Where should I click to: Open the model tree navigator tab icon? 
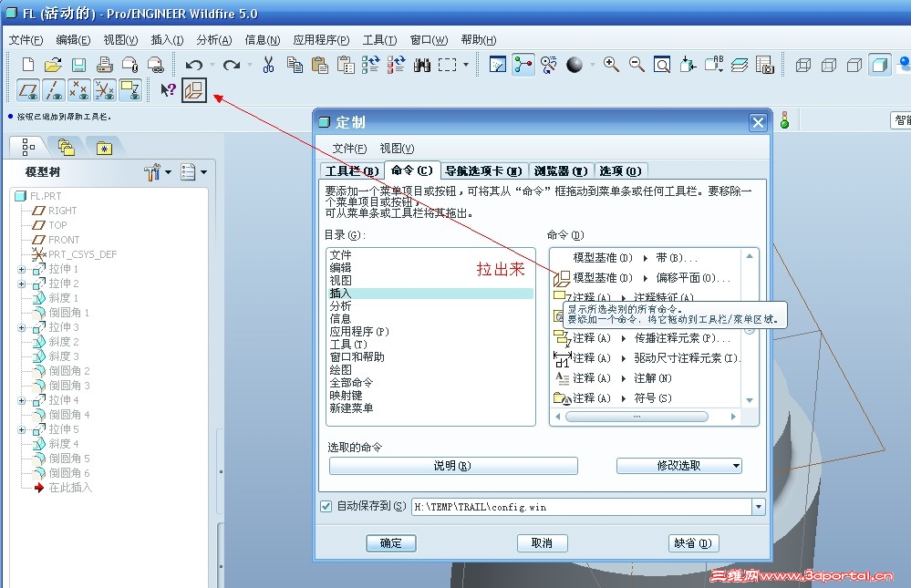pos(28,147)
